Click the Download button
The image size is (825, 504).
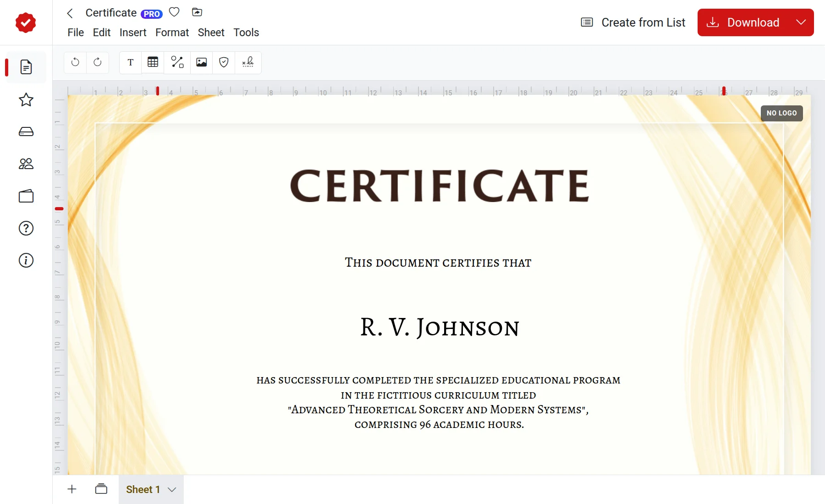[x=743, y=22]
